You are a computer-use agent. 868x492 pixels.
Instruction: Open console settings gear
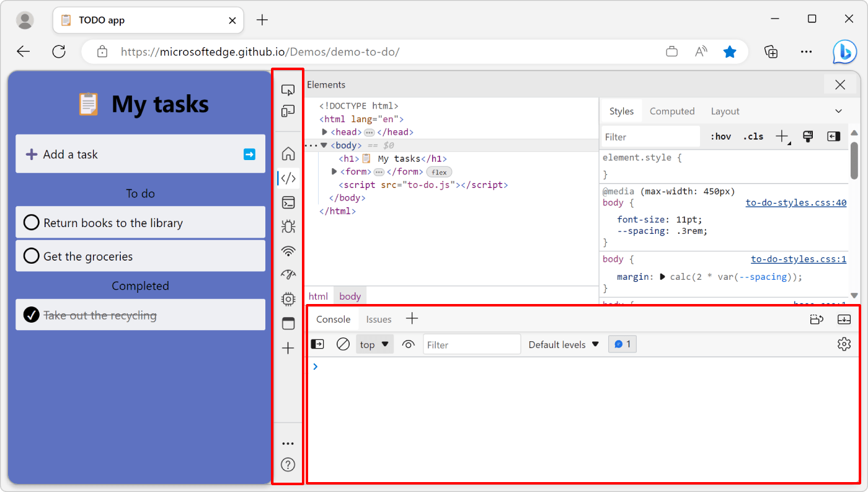tap(844, 344)
